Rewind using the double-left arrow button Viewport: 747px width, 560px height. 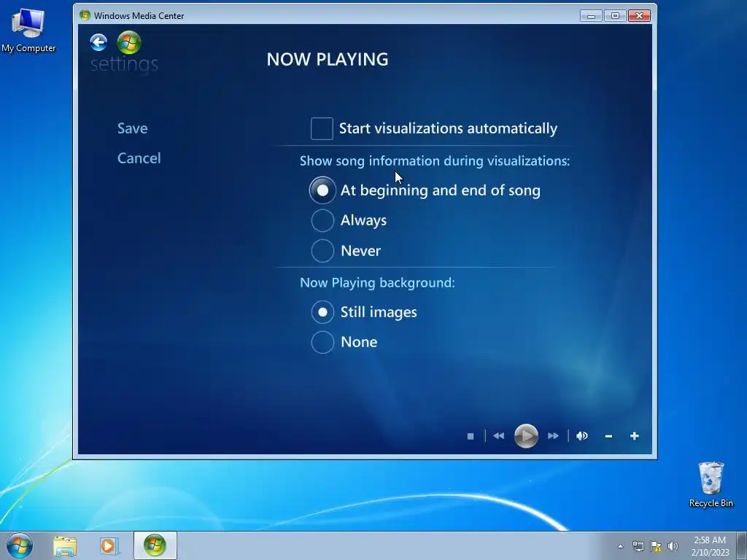(x=499, y=436)
